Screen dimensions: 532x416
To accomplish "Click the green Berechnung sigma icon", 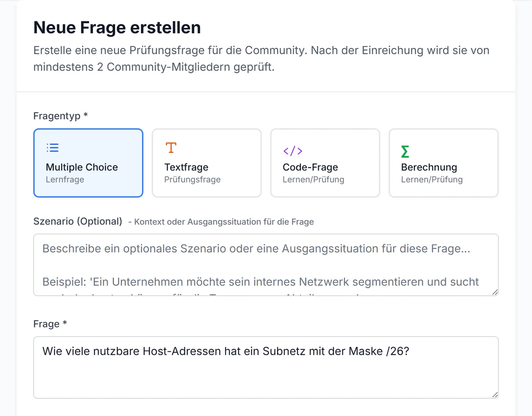I will [x=405, y=151].
